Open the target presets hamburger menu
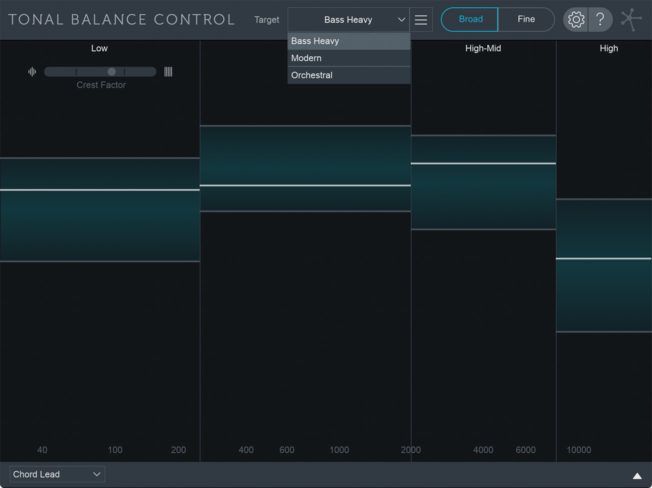Viewport: 652px width, 488px height. click(x=421, y=20)
